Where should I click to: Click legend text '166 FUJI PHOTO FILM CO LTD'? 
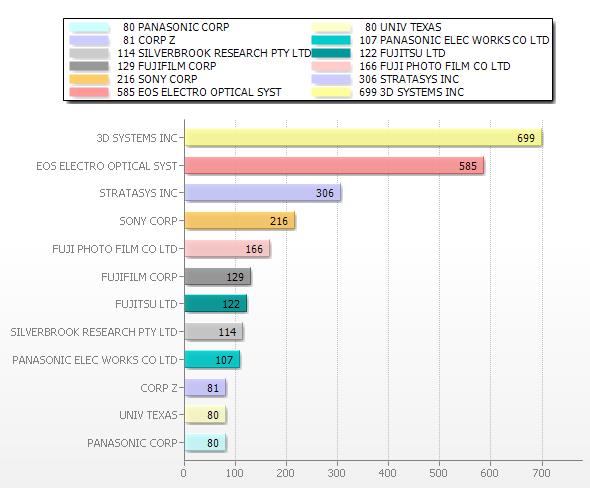435,66
